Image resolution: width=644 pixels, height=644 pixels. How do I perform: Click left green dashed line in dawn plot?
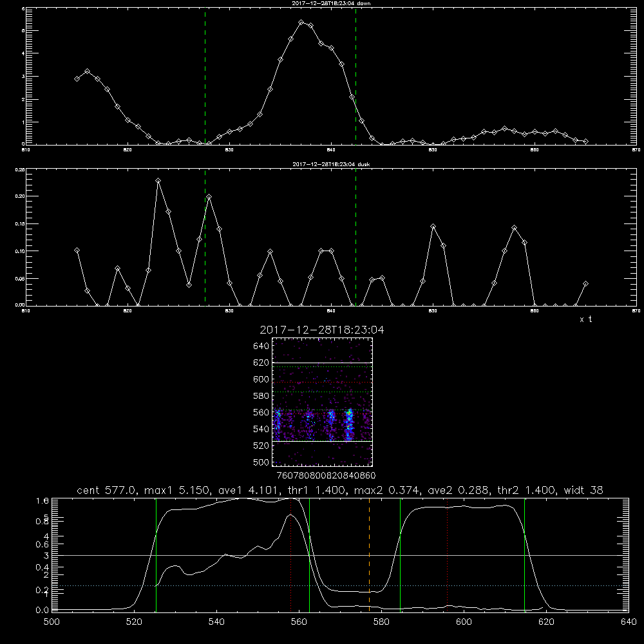point(205,76)
